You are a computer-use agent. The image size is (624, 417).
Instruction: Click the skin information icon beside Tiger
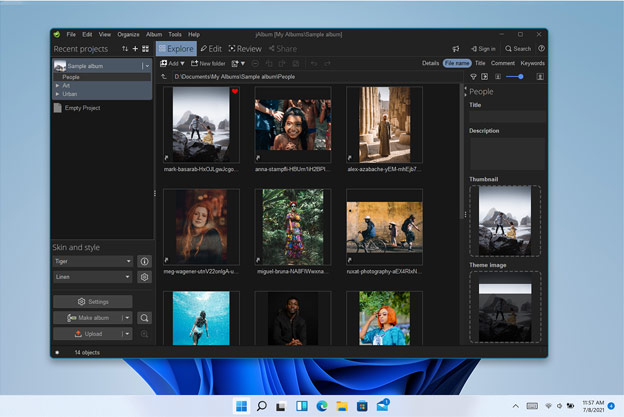(145, 262)
